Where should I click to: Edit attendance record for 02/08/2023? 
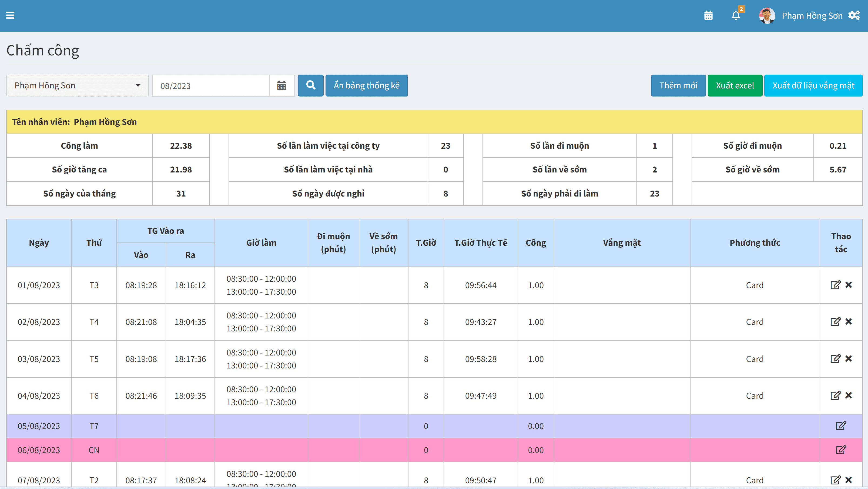pos(835,322)
